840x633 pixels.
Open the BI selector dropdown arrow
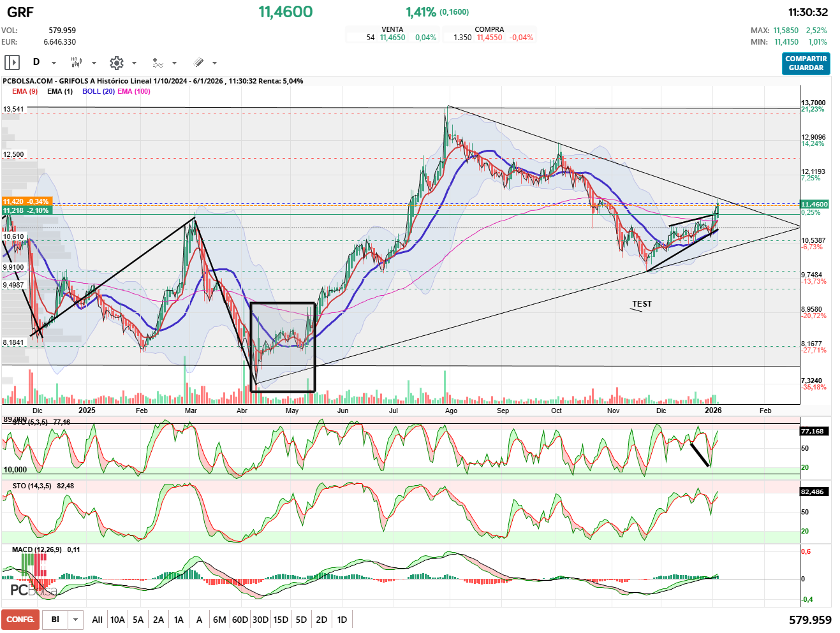click(76, 620)
